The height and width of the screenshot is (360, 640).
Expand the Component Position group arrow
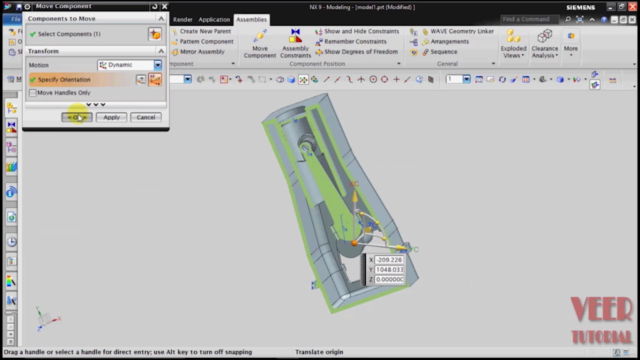[x=399, y=64]
